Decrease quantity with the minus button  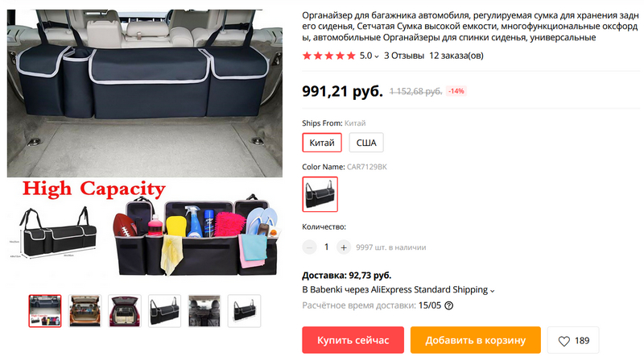[309, 247]
